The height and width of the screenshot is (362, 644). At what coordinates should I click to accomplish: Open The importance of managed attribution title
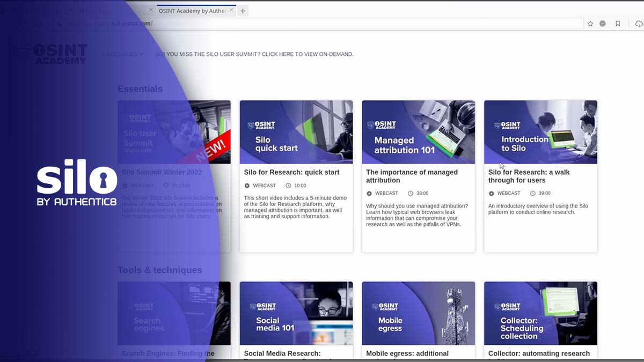(x=412, y=176)
